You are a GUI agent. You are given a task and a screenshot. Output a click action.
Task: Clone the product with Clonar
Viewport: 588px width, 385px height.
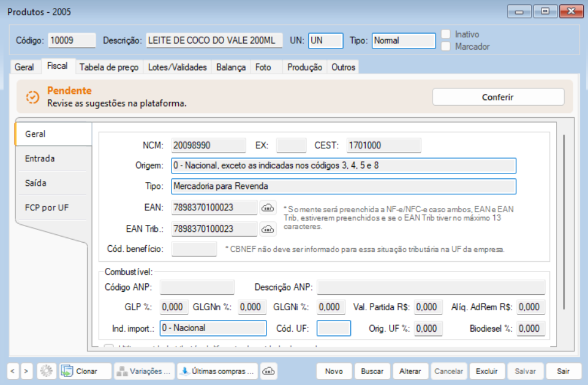(x=85, y=371)
